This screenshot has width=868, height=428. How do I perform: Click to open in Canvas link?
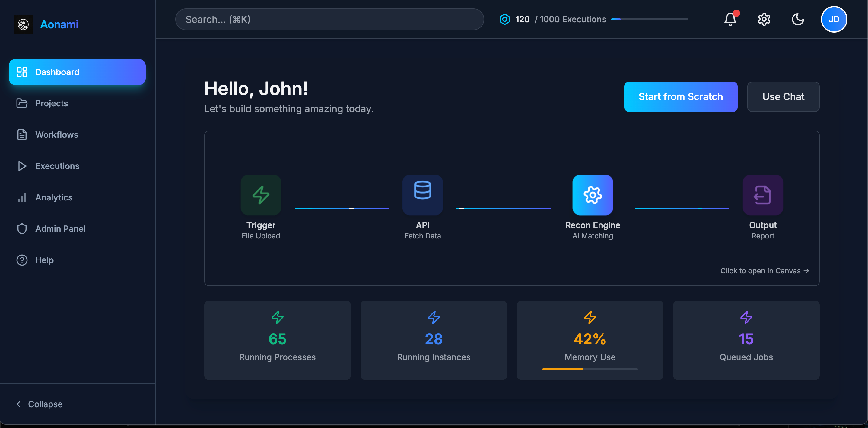pos(765,271)
